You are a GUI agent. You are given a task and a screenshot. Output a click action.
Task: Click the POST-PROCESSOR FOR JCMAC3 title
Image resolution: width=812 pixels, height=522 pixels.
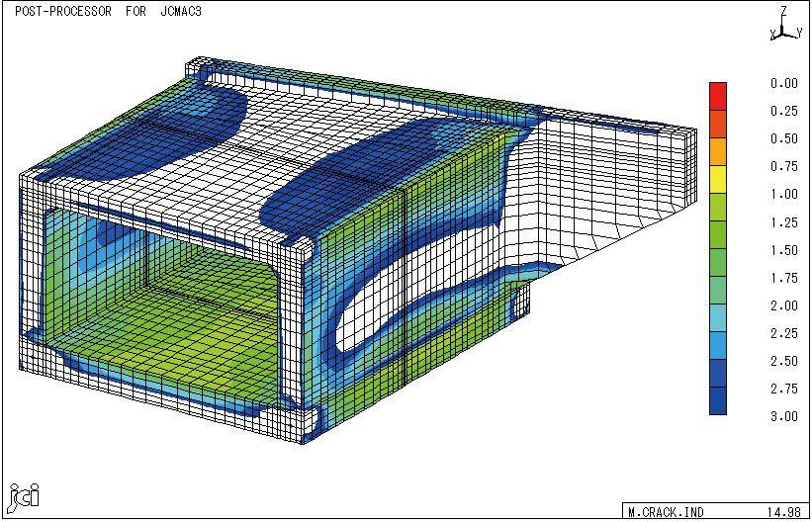point(108,12)
